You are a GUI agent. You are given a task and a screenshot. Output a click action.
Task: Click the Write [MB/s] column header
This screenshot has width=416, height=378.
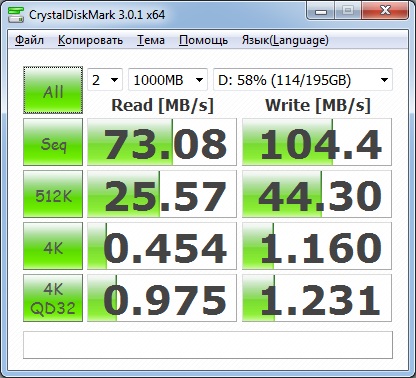[x=318, y=105]
